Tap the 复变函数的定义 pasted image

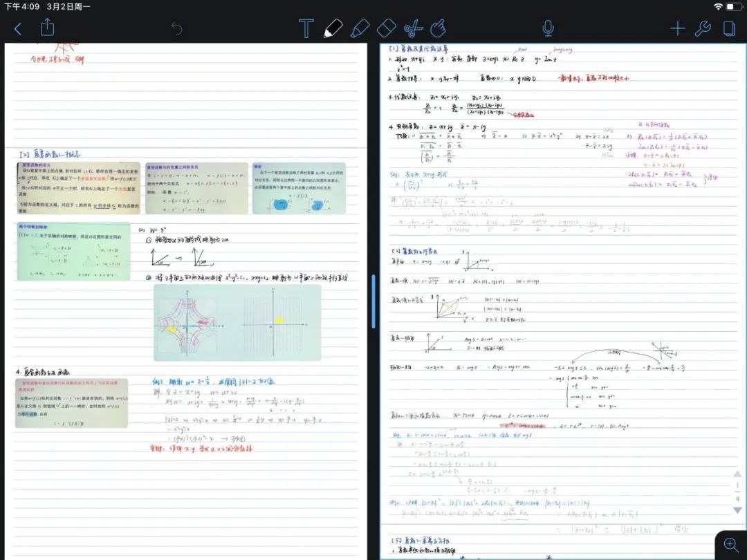[x=78, y=188]
